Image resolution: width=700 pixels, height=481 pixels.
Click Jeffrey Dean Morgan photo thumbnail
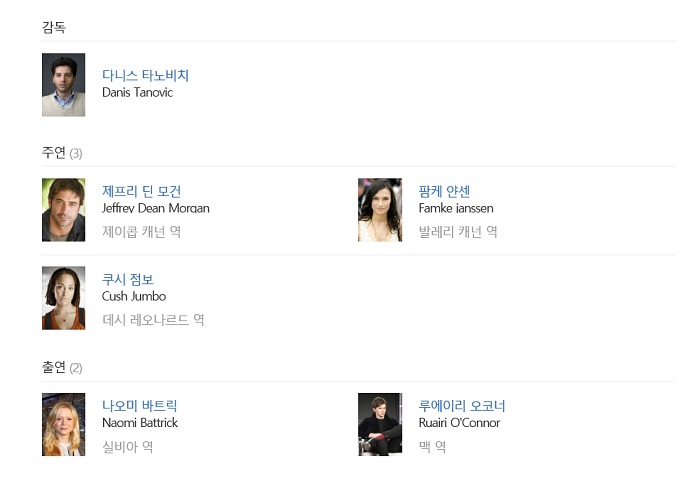pyautogui.click(x=63, y=210)
